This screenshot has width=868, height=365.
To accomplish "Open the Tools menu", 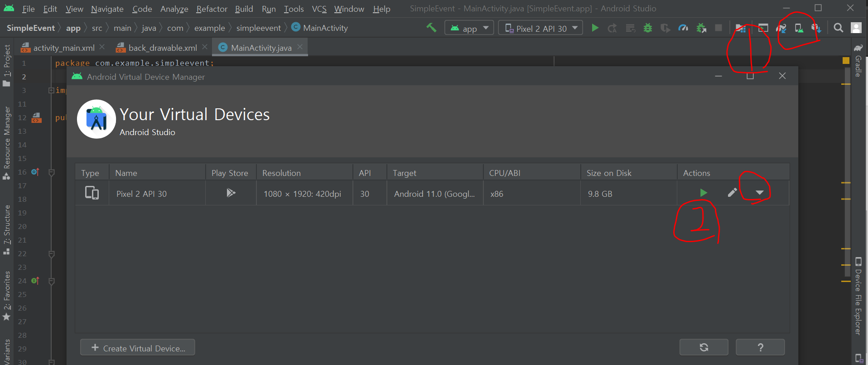I will click(x=294, y=9).
